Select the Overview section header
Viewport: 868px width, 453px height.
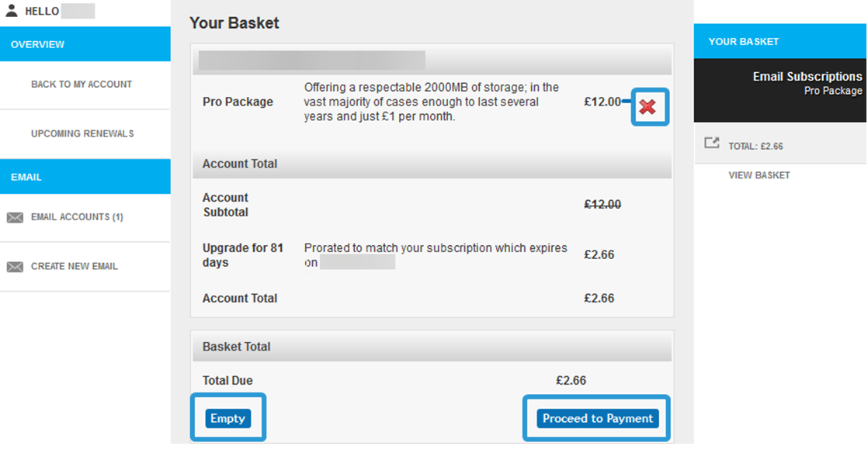point(38,45)
